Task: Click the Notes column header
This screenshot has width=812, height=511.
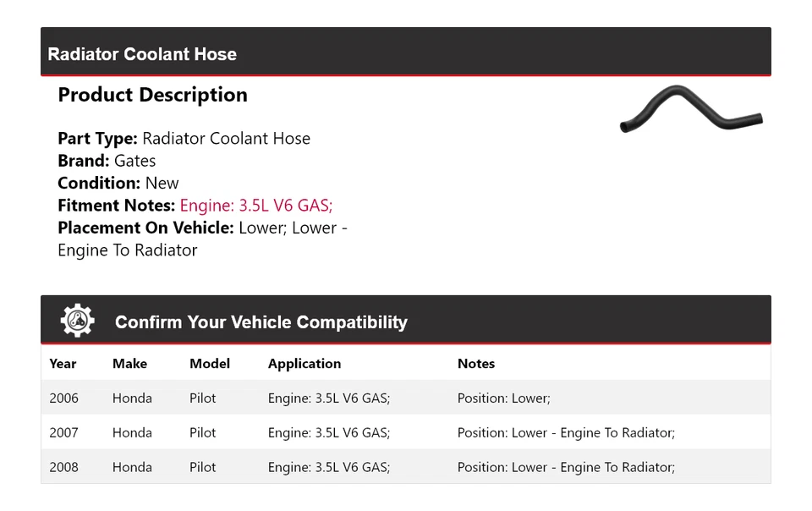Action: pyautogui.click(x=476, y=364)
